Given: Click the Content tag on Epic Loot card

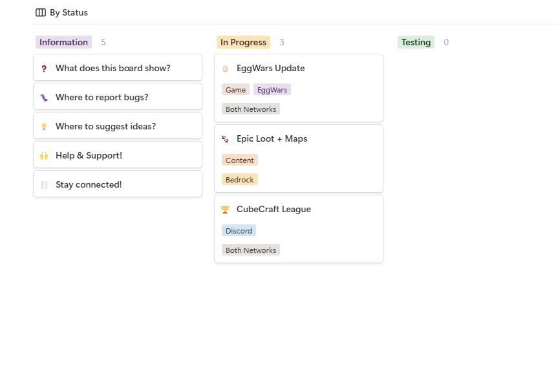Looking at the screenshot, I should click(240, 160).
